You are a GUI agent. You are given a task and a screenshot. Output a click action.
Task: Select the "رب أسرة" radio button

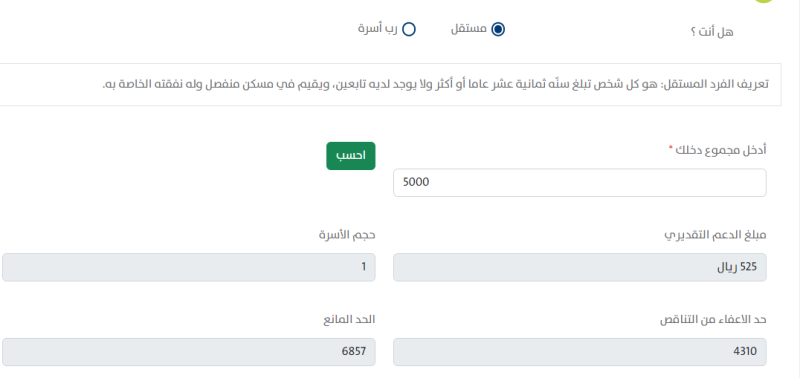(x=409, y=30)
